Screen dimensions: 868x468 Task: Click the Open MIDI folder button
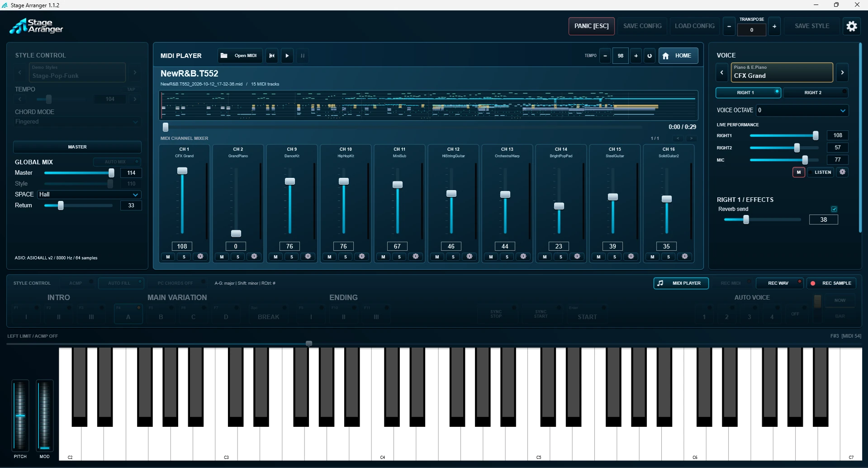tap(240, 56)
